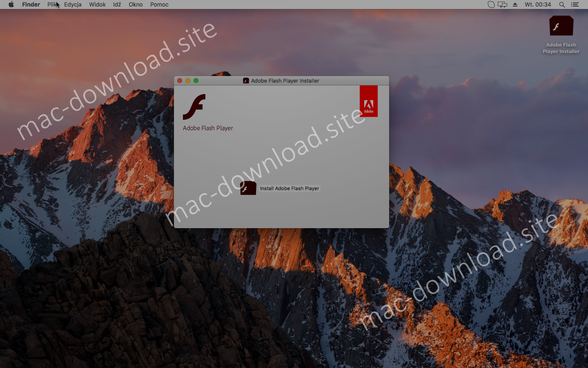This screenshot has height=368, width=588.
Task: Close the Adobe Flash Player Installer window
Action: pyautogui.click(x=180, y=81)
